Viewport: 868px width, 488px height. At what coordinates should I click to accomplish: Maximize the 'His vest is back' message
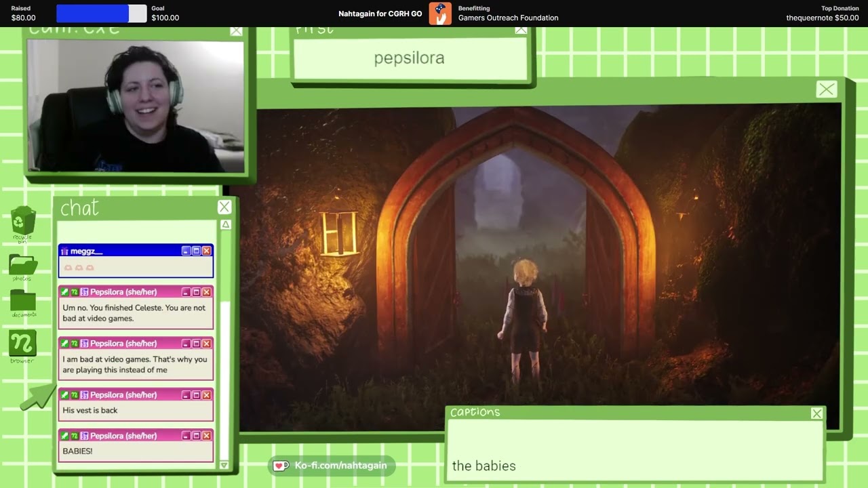pyautogui.click(x=196, y=395)
